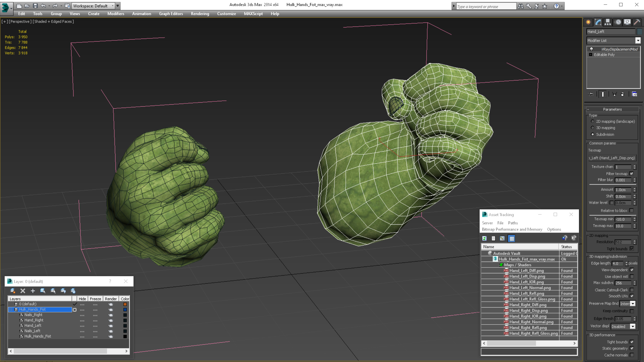The image size is (644, 362).
Task: Open the Rendering menu
Action: pyautogui.click(x=200, y=14)
